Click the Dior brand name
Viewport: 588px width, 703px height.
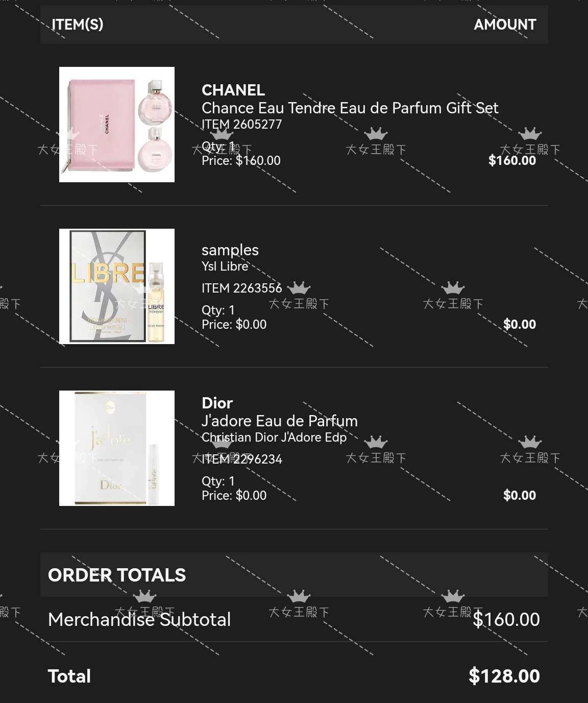coord(217,403)
